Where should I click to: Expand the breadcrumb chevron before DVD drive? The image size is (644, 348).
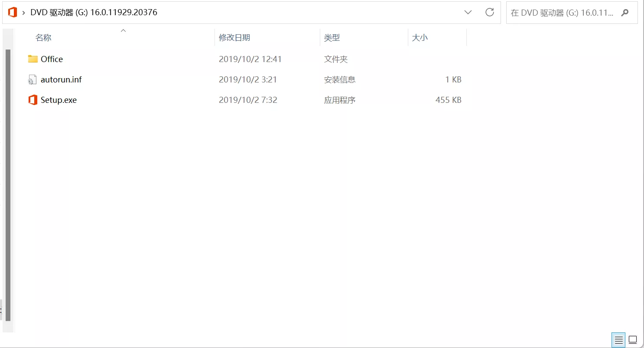coord(23,13)
